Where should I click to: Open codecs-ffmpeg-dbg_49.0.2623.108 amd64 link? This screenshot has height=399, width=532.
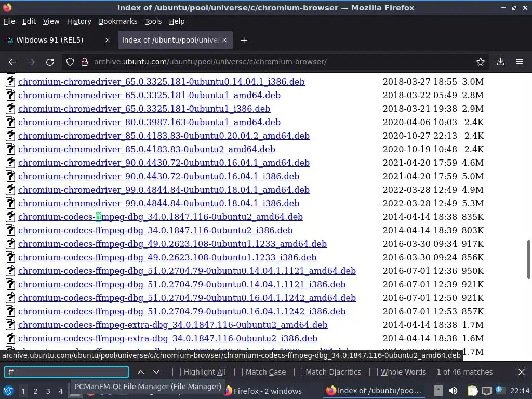tap(172, 244)
